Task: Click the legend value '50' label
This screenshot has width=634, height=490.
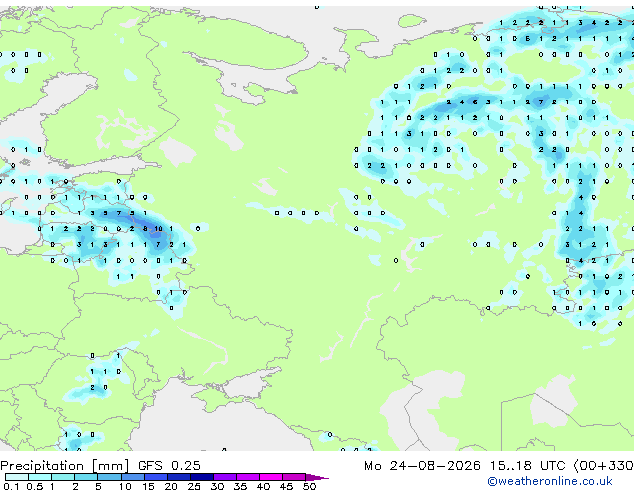Action: (309, 486)
